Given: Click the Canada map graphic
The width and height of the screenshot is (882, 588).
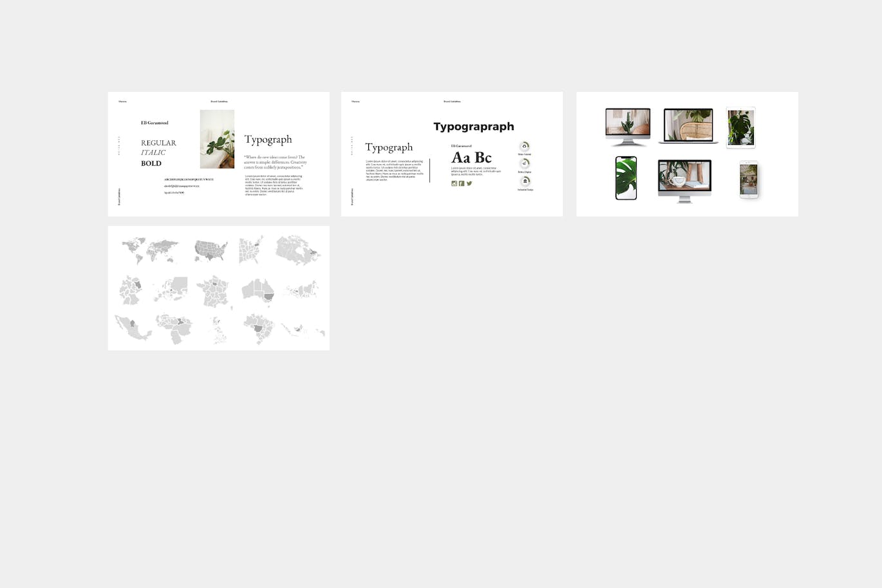Looking at the screenshot, I should pyautogui.click(x=298, y=250).
